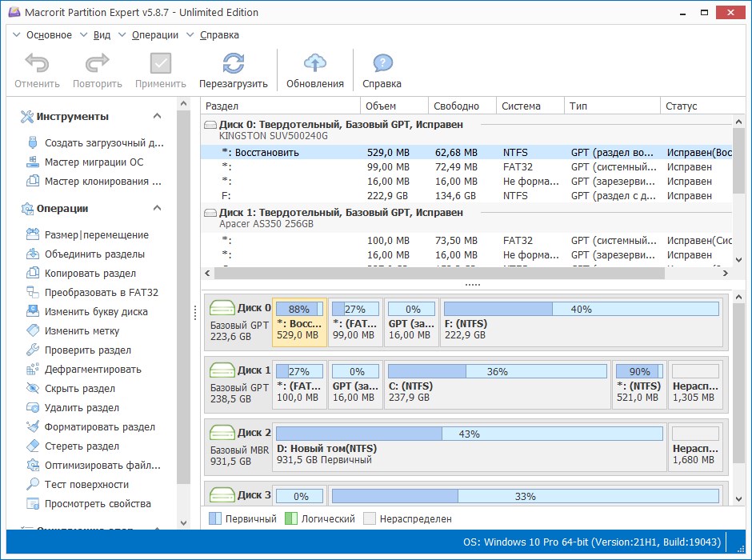Sort by the Свободно column header
The height and width of the screenshot is (560, 752).
456,106
